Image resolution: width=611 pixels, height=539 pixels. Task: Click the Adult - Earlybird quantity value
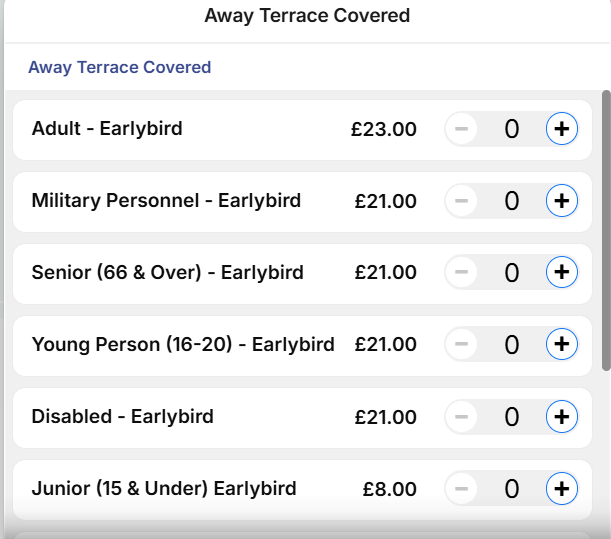pos(511,129)
